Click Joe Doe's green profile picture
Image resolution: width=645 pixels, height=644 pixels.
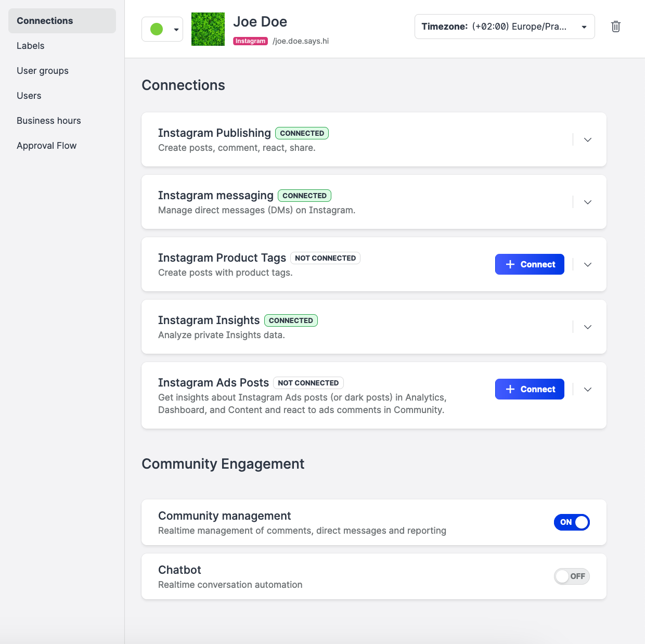coord(208,29)
